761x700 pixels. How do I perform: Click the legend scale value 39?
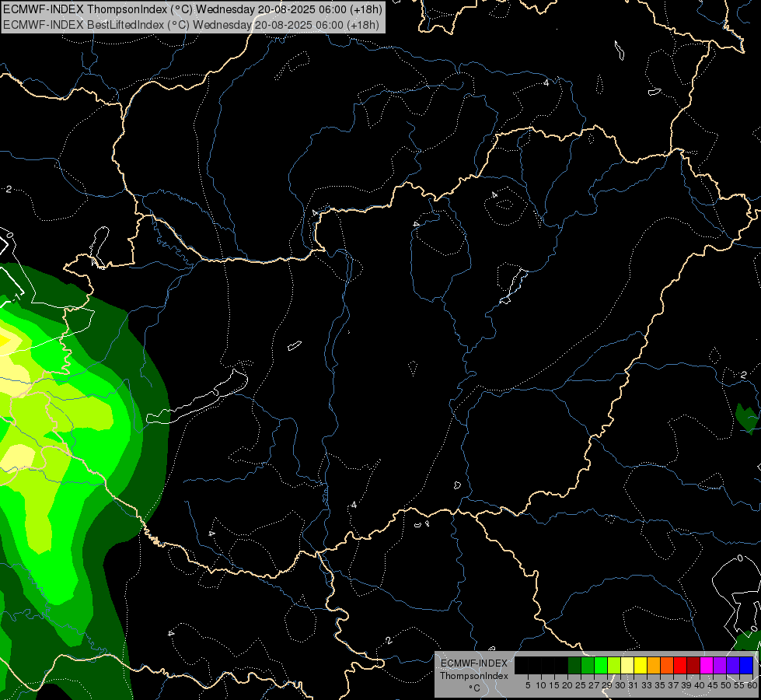point(686,685)
